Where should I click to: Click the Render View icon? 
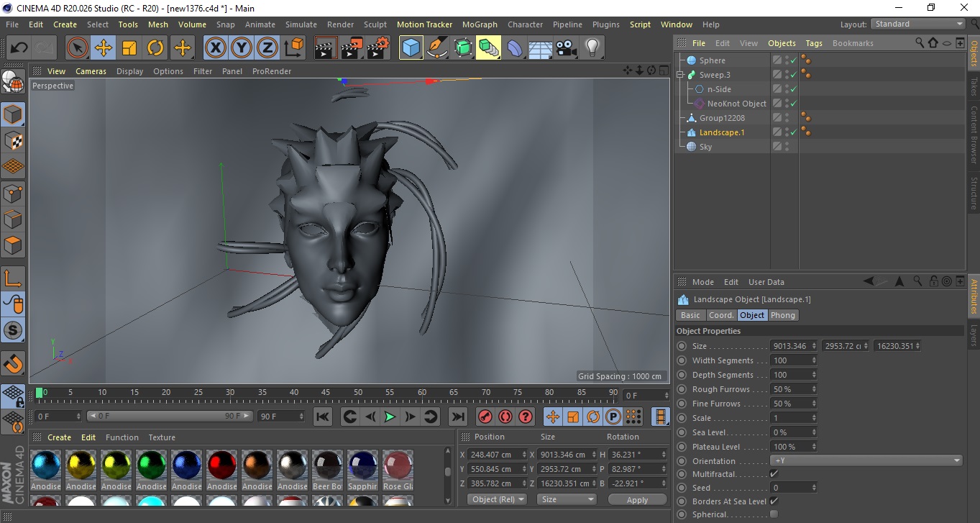tap(326, 48)
